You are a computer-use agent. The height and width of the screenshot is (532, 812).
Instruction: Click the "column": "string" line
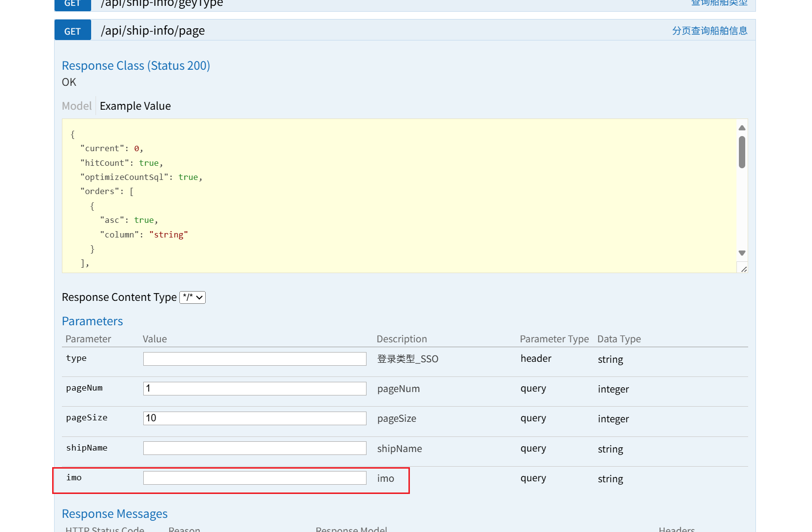[x=144, y=235]
